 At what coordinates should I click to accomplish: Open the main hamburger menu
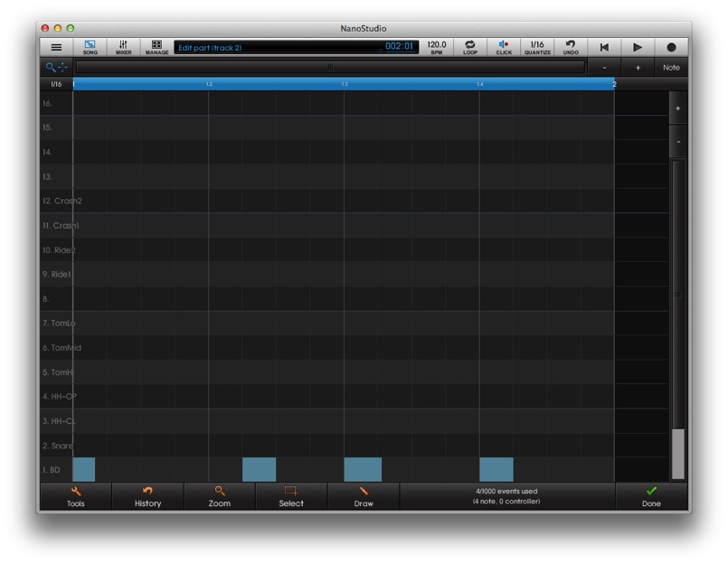pos(56,47)
